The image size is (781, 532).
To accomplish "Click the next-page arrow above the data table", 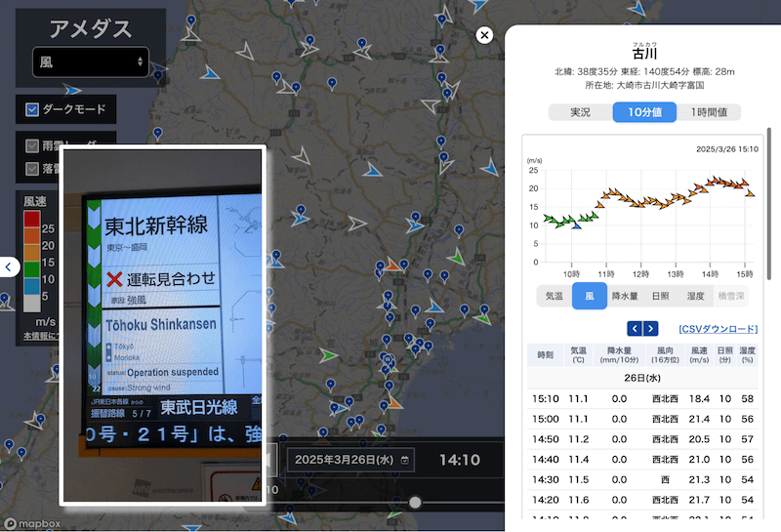I will [x=651, y=329].
